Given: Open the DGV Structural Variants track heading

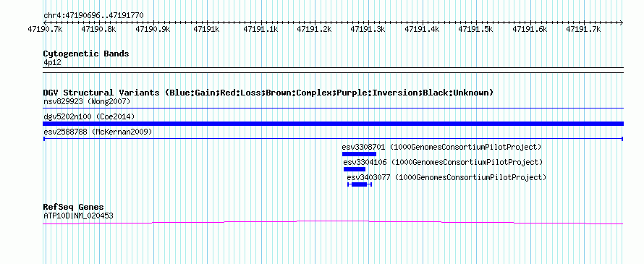Looking at the screenshot, I should (268, 93).
